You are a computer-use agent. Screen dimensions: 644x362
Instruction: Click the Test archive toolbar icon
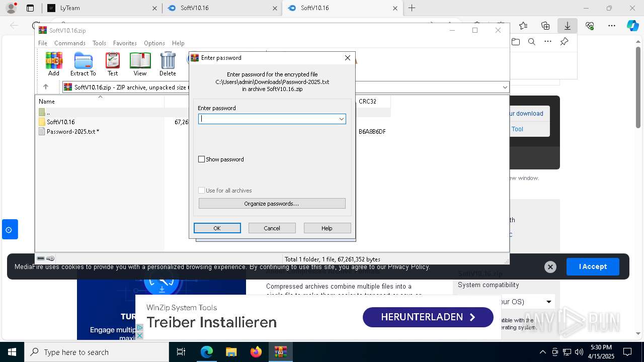tap(113, 64)
